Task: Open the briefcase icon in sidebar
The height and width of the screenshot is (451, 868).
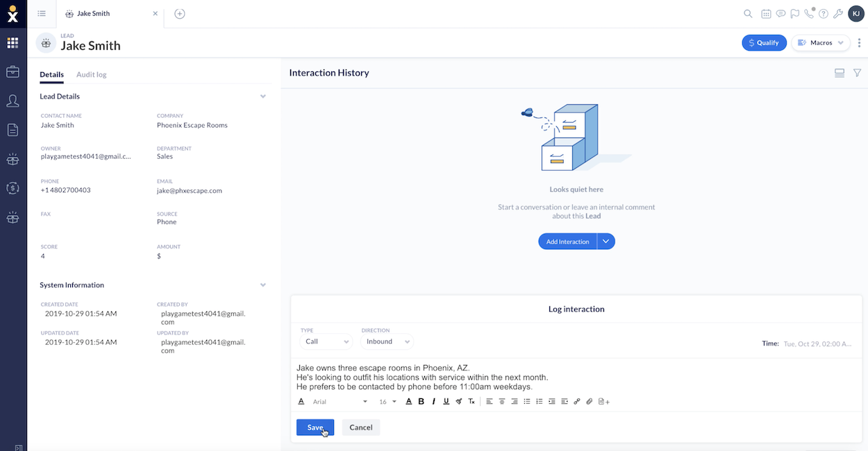Action: 12,71
